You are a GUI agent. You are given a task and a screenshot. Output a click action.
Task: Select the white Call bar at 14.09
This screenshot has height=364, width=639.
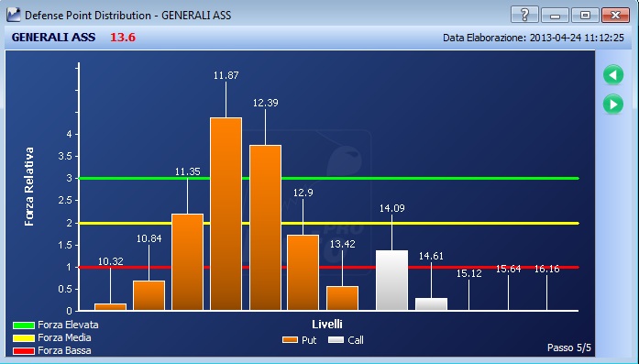(392, 281)
